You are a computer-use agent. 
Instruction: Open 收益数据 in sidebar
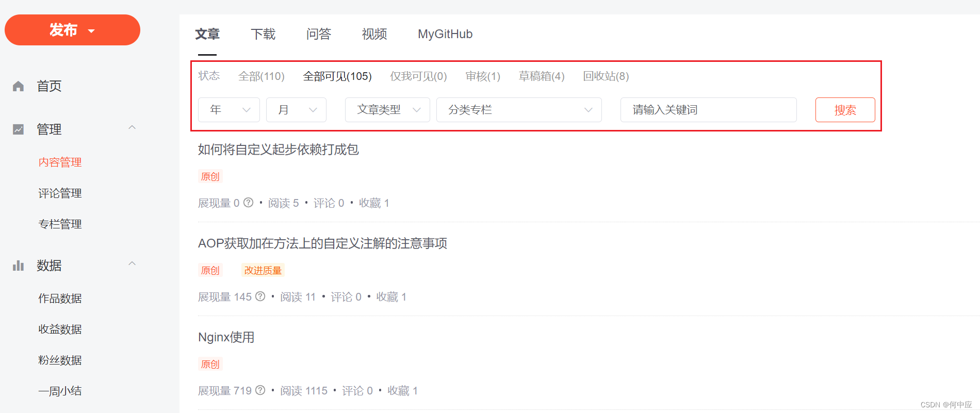60,329
